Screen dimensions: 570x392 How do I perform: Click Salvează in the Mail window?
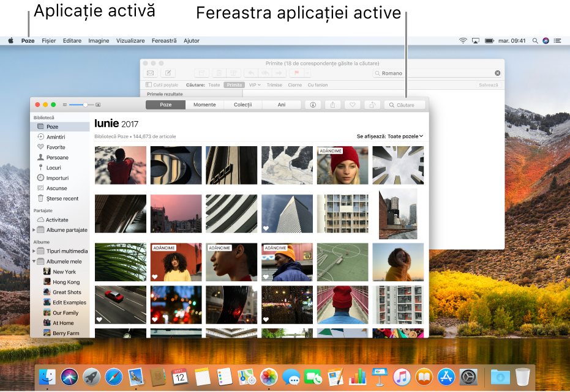488,85
